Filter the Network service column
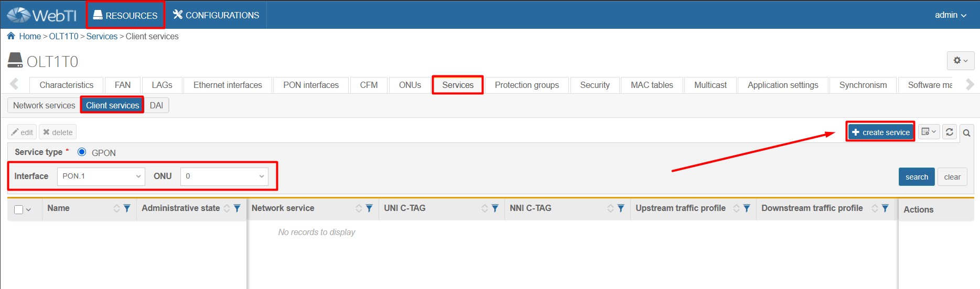Viewport: 980px width, 289px height. (369, 208)
